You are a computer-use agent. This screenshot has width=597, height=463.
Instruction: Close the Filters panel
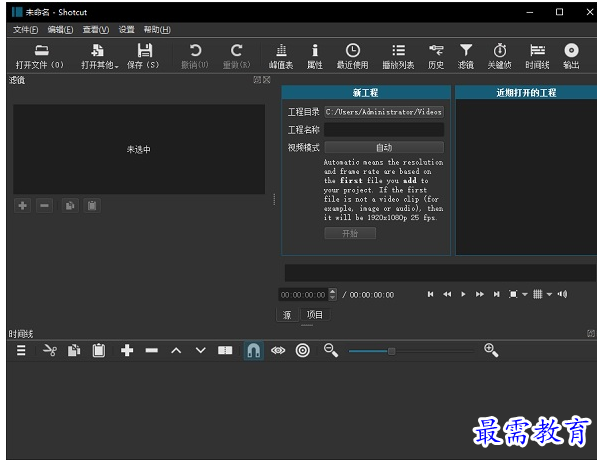(267, 80)
